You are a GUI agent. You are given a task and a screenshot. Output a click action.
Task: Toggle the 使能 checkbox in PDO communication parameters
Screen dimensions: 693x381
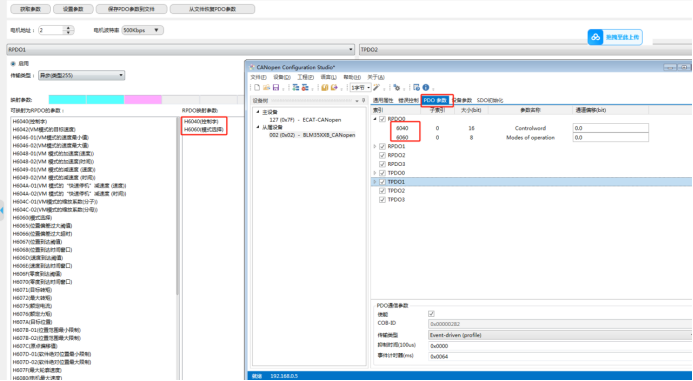pyautogui.click(x=431, y=314)
